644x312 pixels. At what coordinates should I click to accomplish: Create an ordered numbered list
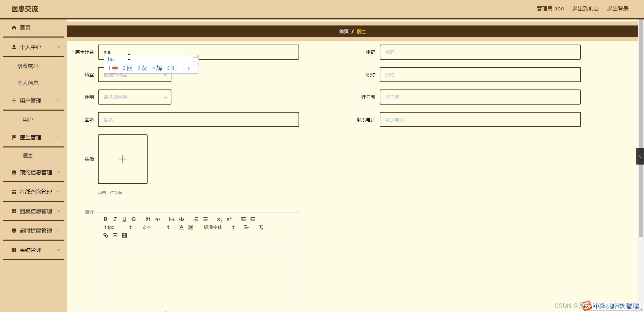pos(196,219)
